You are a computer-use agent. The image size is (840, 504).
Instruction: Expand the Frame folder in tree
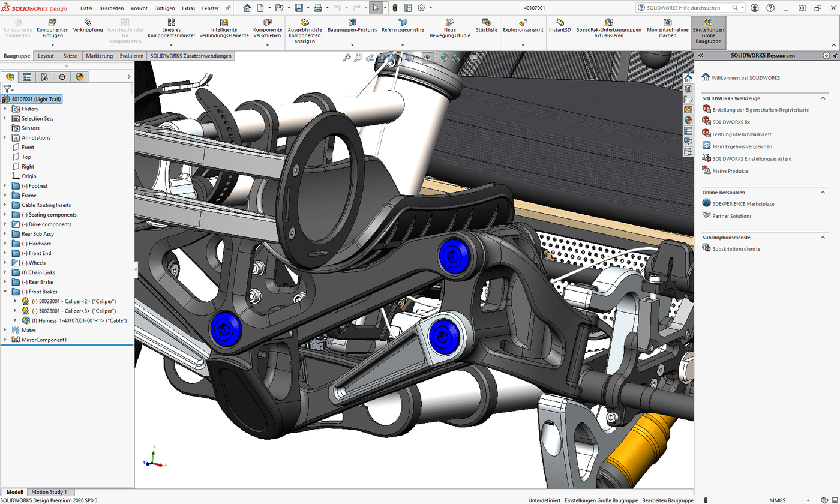pyautogui.click(x=5, y=196)
